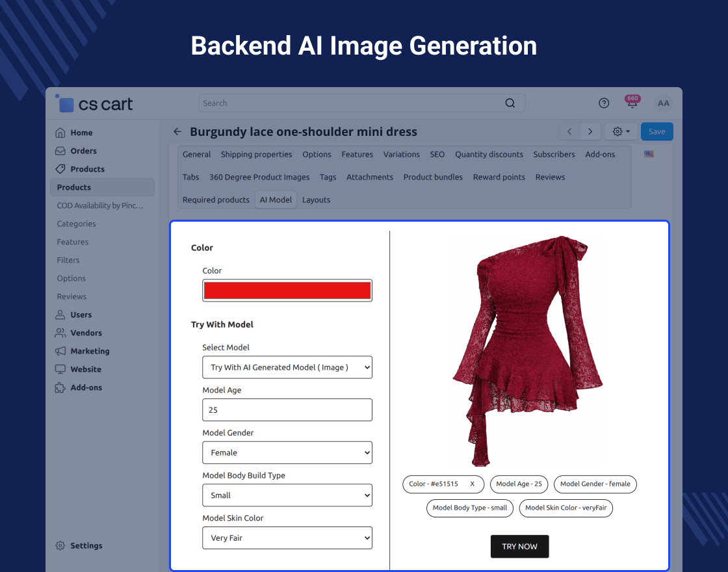Click the AA user avatar
Screen dimensions: 728x572
(x=663, y=103)
